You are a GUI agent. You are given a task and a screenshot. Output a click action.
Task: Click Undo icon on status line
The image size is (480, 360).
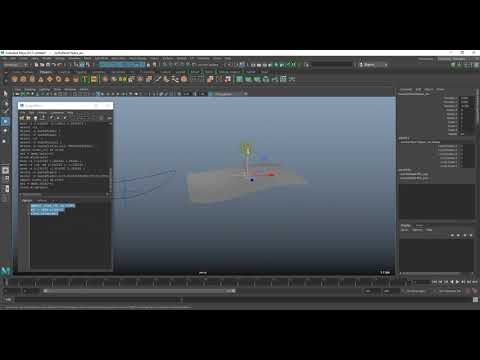(54, 65)
